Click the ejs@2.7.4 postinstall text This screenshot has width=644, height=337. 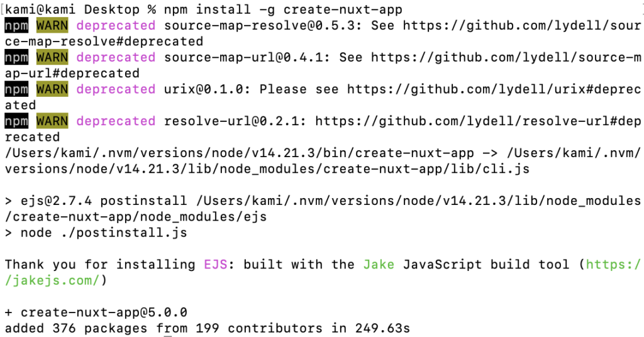(104, 201)
